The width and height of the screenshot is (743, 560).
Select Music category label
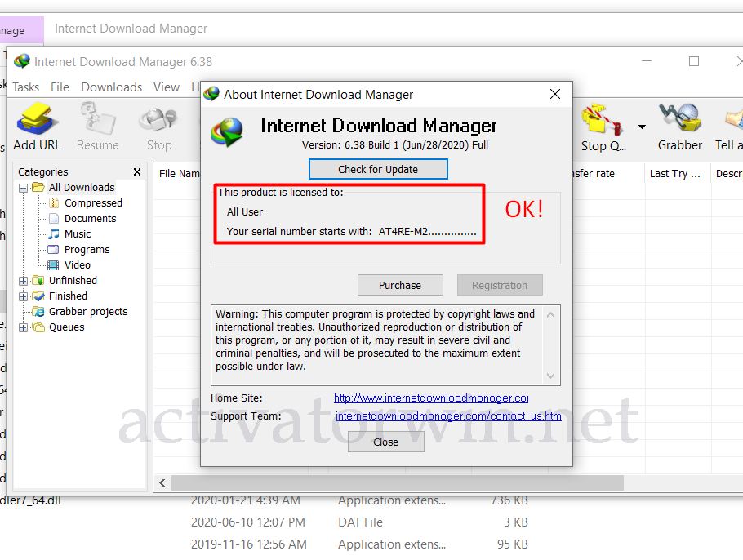[78, 234]
